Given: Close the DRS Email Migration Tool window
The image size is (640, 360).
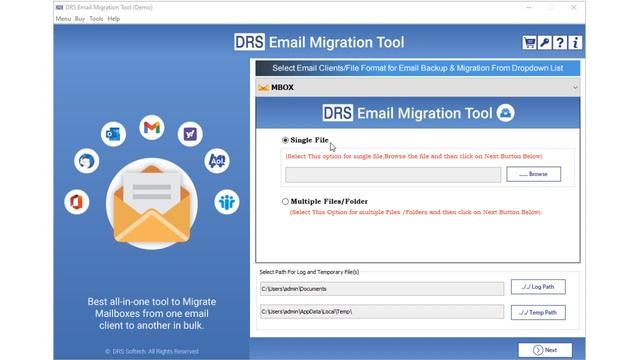Looking at the screenshot, I should click(573, 7).
